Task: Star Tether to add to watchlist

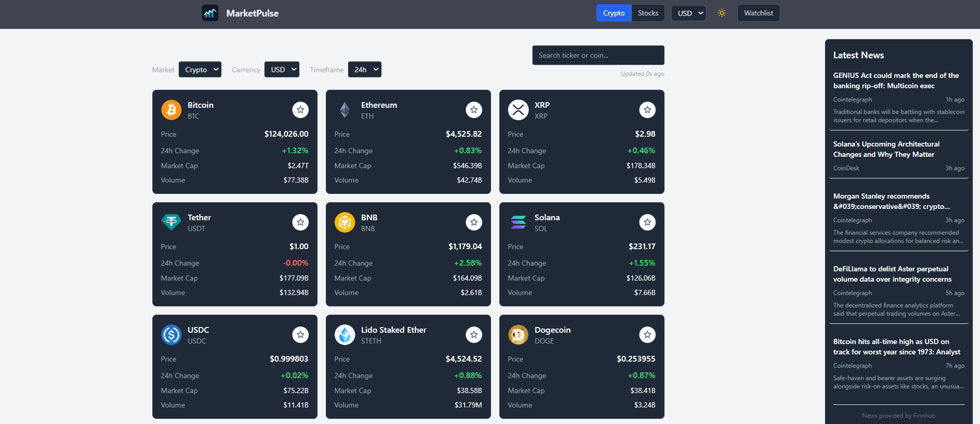Action: (x=301, y=222)
